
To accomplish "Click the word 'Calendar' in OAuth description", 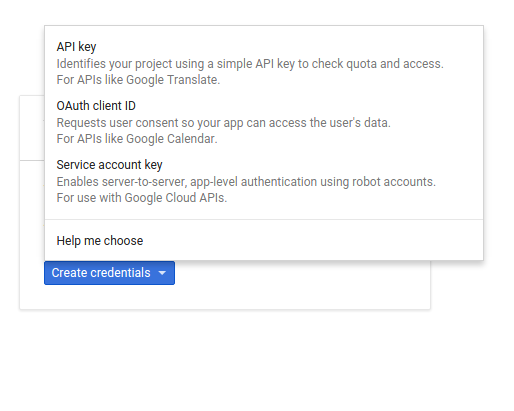I will 192,139.
